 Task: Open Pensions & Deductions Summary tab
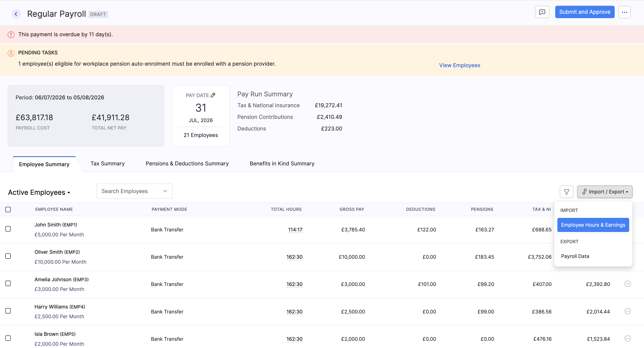(187, 164)
